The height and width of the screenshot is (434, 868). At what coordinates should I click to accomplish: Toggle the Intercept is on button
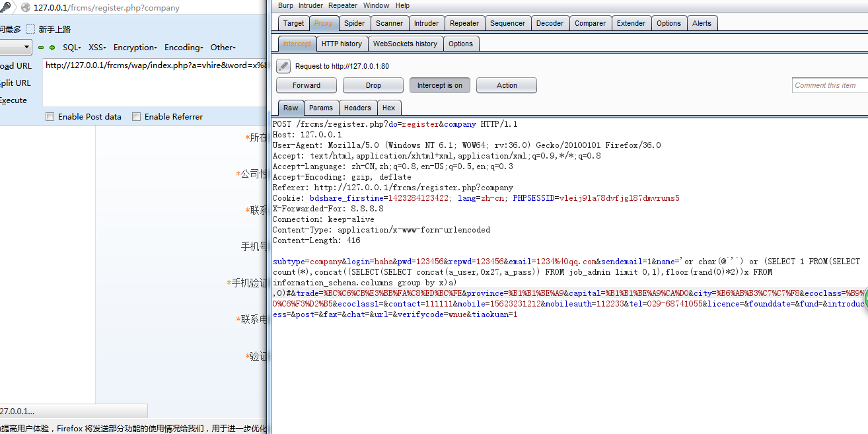click(x=440, y=85)
